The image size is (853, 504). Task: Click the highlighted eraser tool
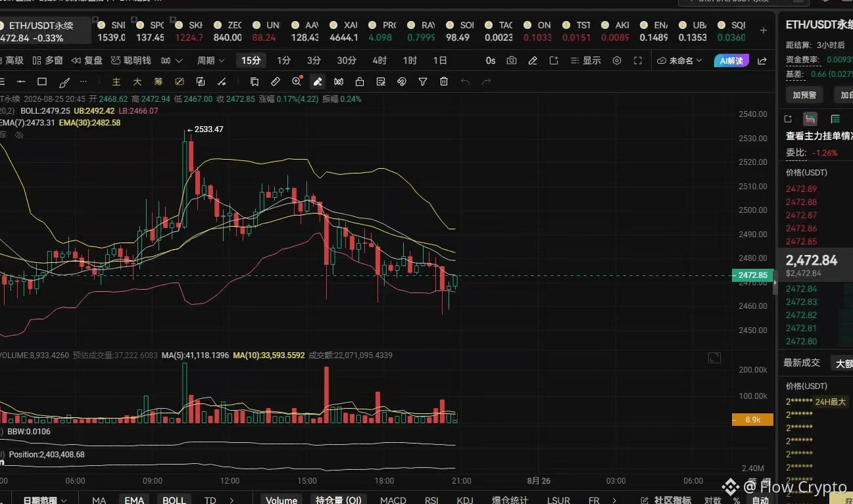[318, 82]
